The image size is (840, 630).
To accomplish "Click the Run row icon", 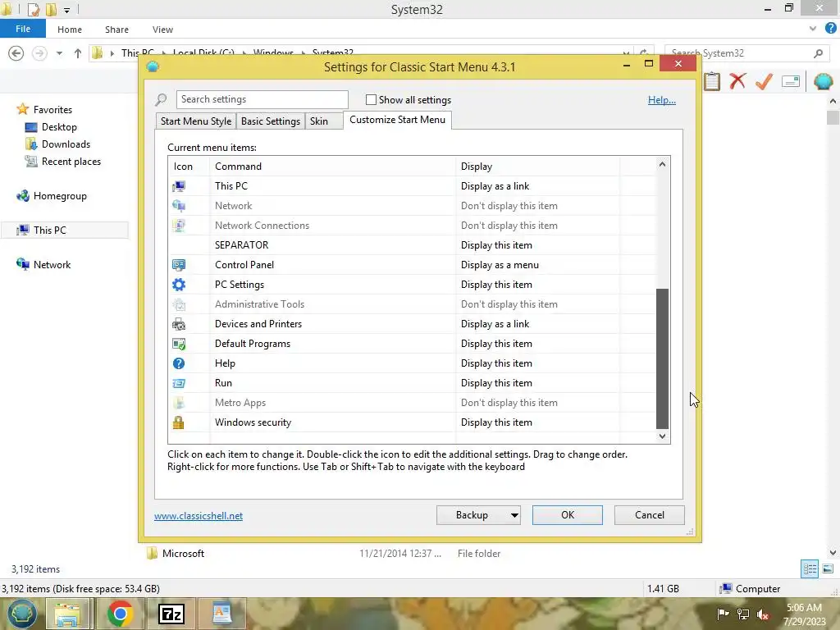I will pos(178,383).
